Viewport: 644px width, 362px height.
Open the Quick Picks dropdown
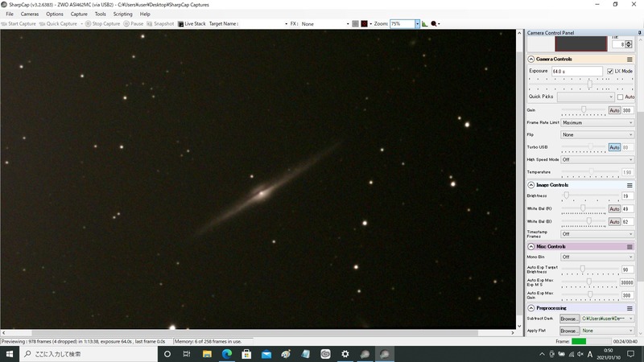(x=586, y=97)
